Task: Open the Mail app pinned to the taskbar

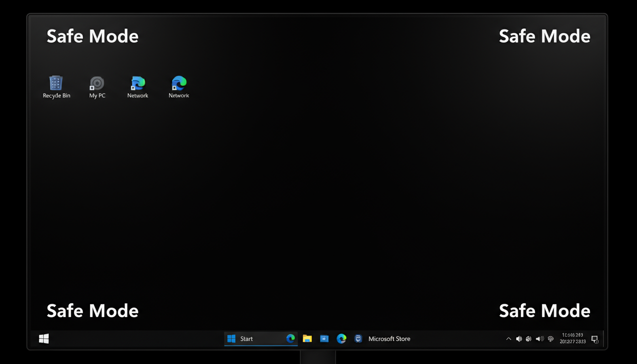Action: (x=324, y=339)
